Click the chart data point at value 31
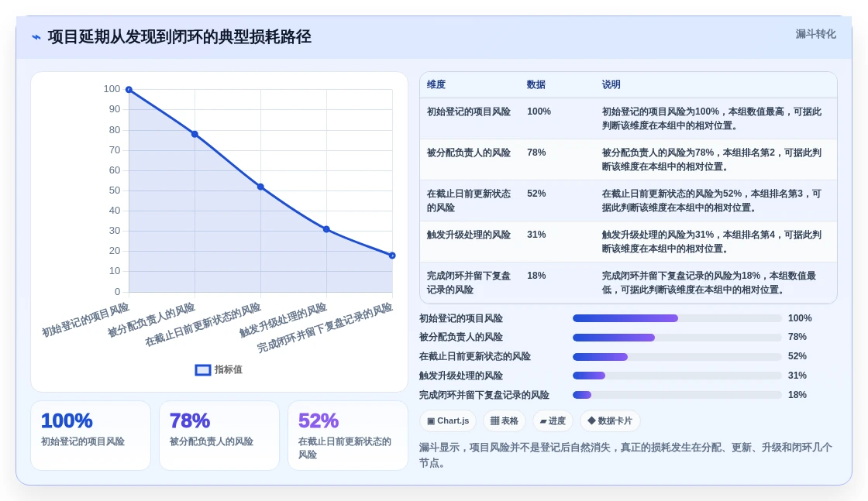The height and width of the screenshot is (501, 868). pos(326,229)
